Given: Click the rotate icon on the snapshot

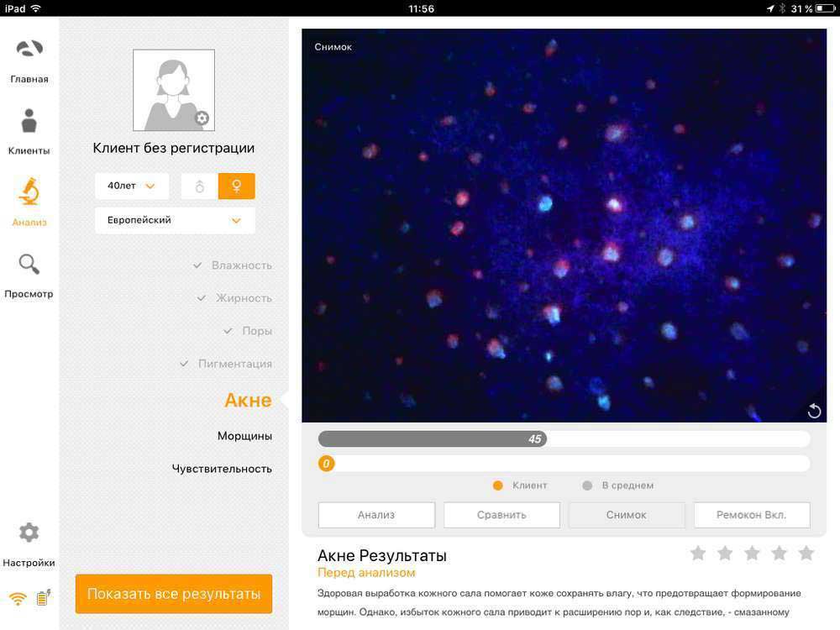Looking at the screenshot, I should (x=814, y=410).
